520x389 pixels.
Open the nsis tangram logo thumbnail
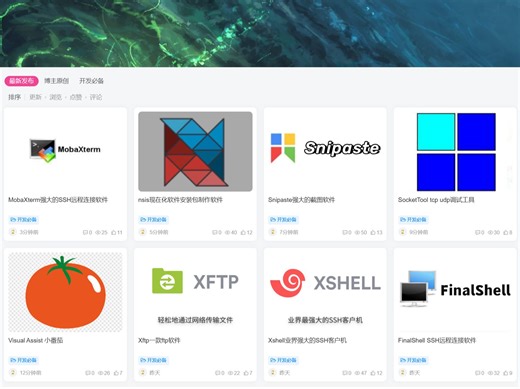tap(195, 151)
